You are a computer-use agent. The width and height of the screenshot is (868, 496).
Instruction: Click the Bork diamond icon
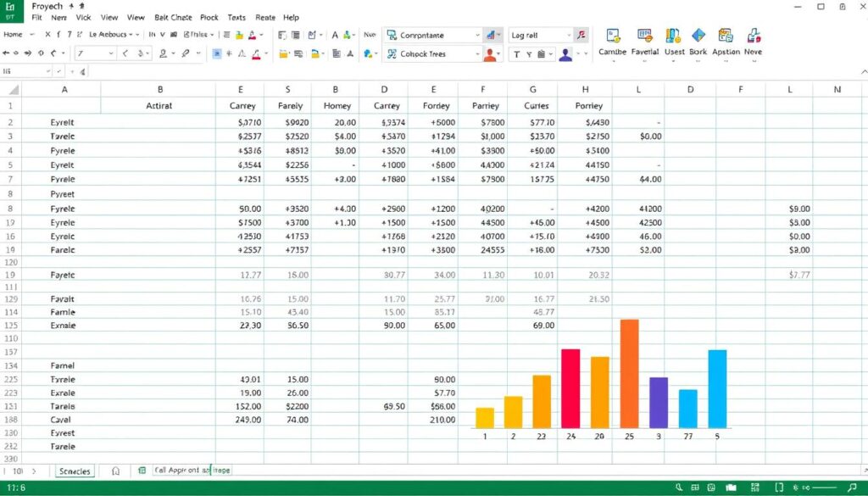pos(698,36)
